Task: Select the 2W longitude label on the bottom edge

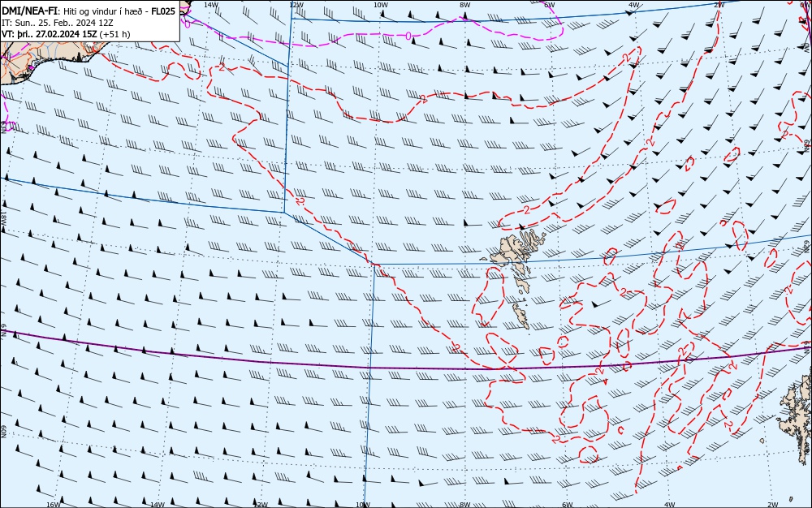Action: [773, 505]
